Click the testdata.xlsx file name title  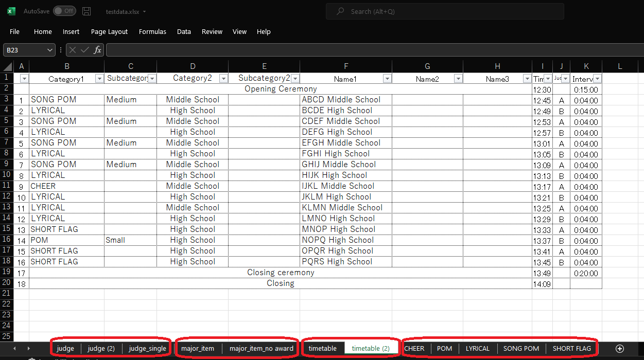[x=122, y=11]
